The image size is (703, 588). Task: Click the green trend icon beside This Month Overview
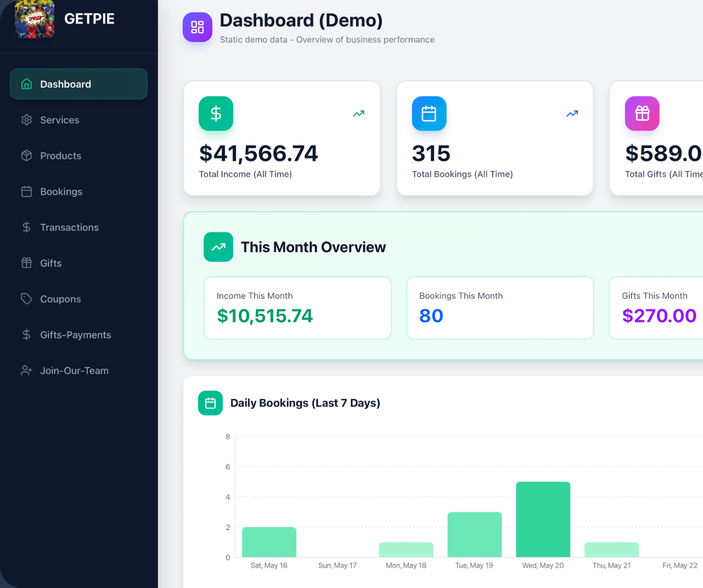pyautogui.click(x=218, y=247)
